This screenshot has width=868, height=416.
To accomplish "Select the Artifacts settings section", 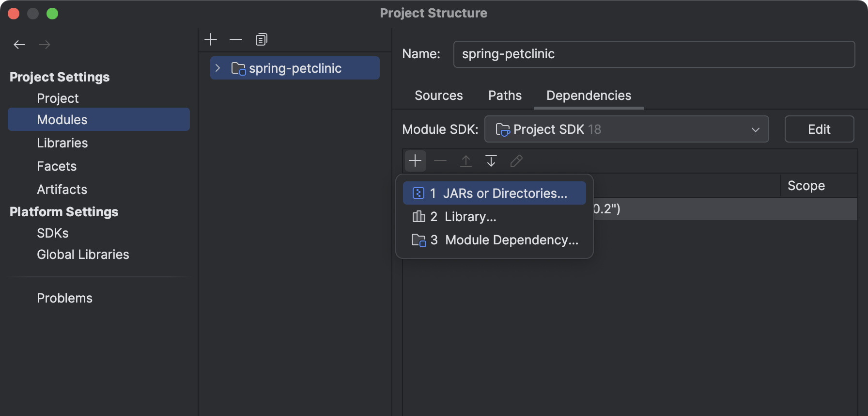I will tap(62, 190).
